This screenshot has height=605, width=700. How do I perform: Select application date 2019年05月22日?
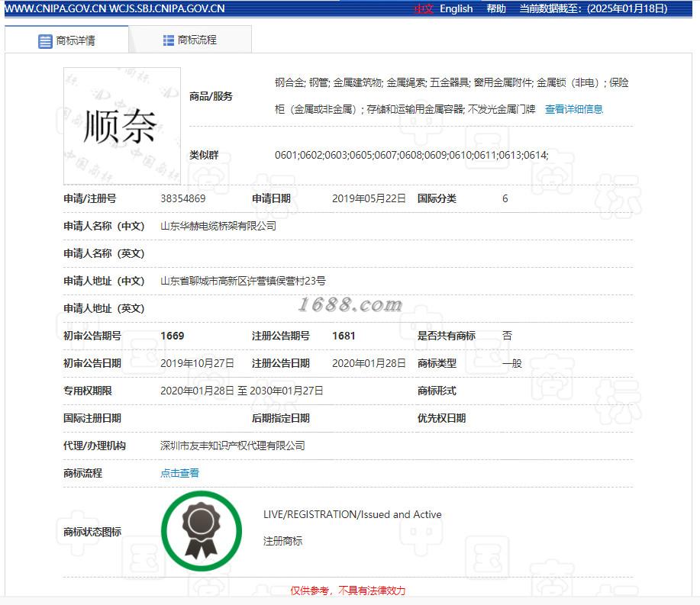click(369, 198)
